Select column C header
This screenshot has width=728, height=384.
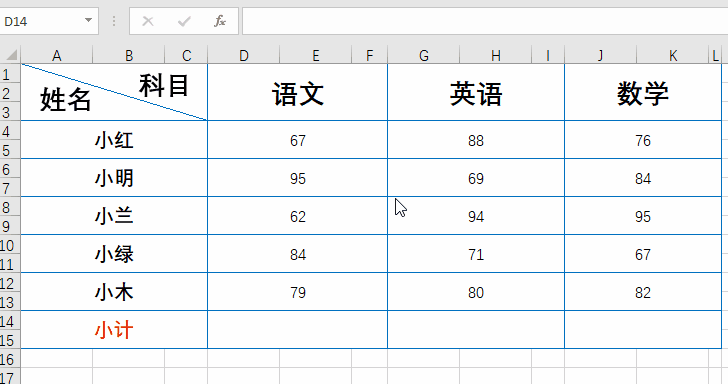(186, 56)
